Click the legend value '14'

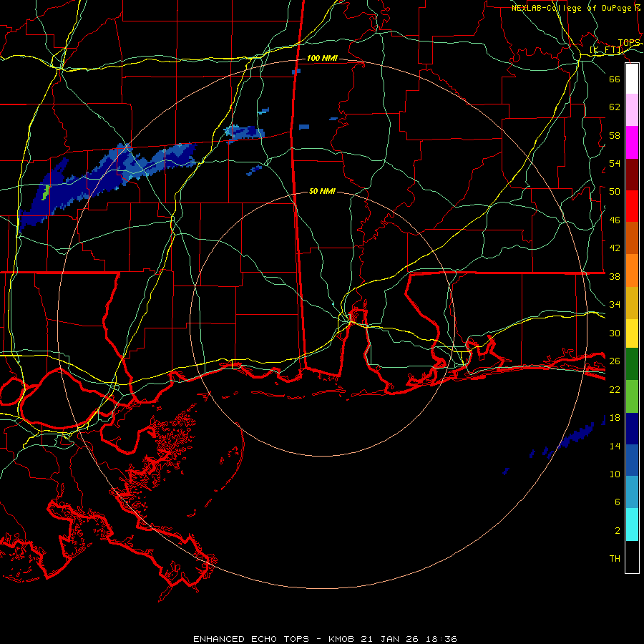[x=615, y=446]
